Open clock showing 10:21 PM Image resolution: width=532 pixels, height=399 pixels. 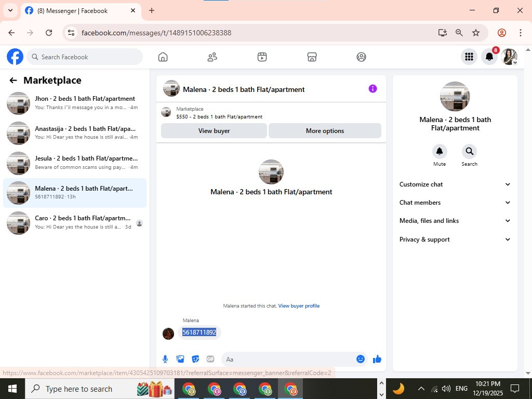click(x=487, y=389)
